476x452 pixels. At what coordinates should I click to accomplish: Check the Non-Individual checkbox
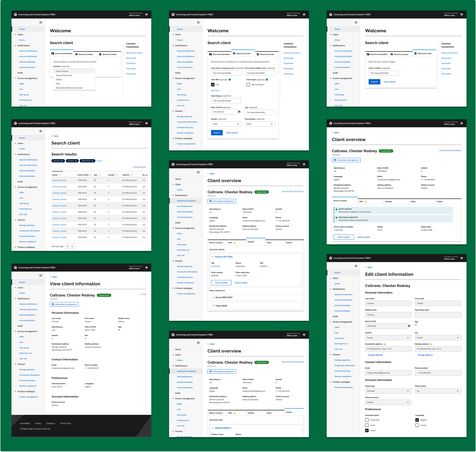click(248, 85)
